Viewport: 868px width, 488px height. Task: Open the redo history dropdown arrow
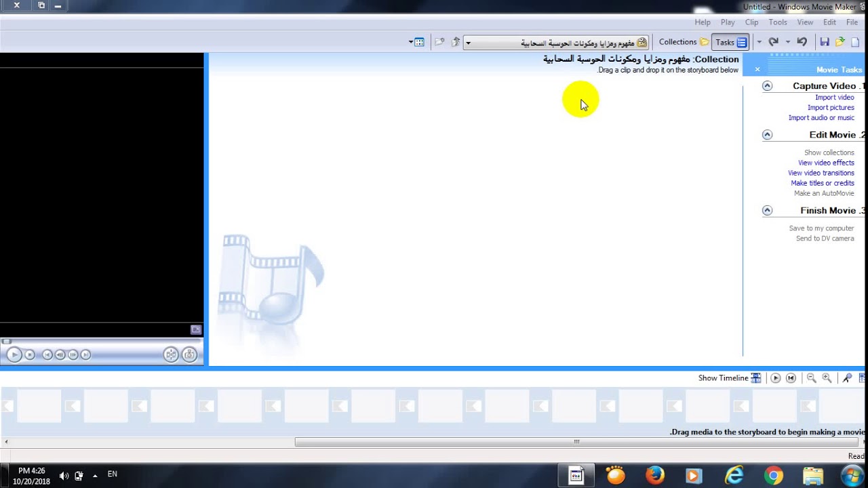click(759, 42)
